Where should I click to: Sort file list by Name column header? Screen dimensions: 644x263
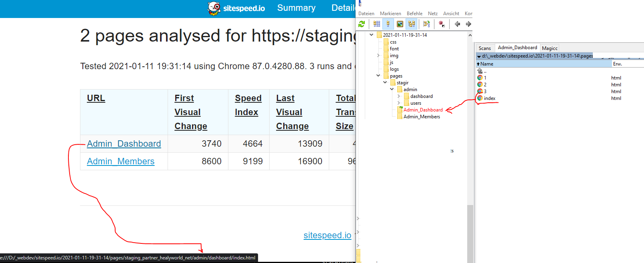click(x=544, y=64)
